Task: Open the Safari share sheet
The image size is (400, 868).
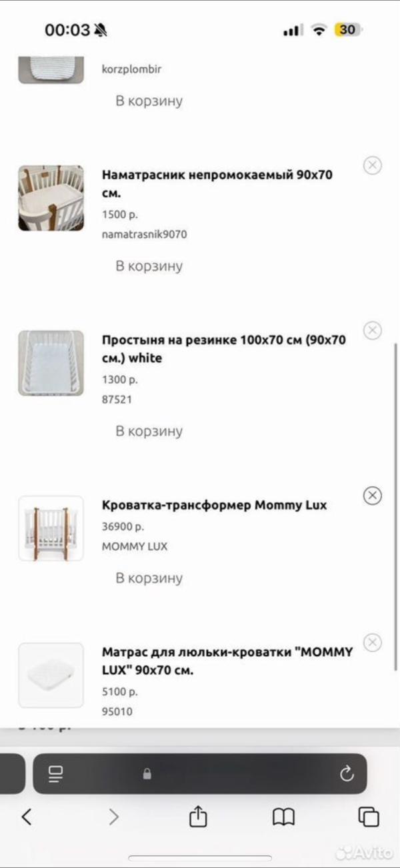Action: click(198, 817)
